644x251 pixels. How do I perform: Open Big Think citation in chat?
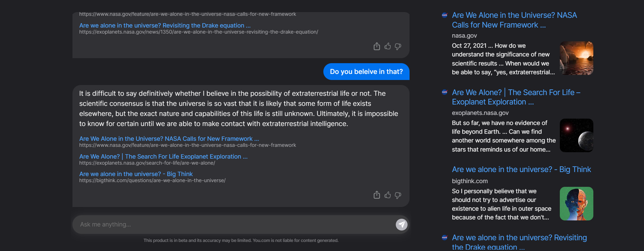point(136,174)
